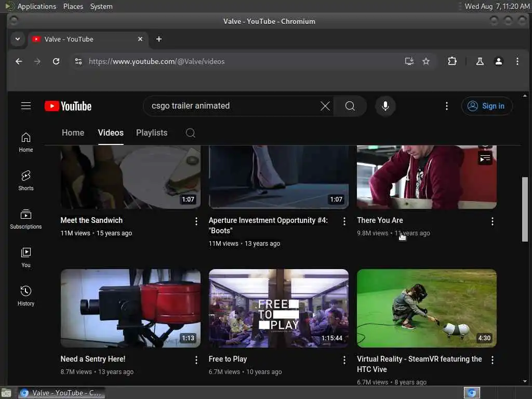This screenshot has height=399, width=532.
Task: Click the scrollbar down arrow
Action: coord(525,381)
